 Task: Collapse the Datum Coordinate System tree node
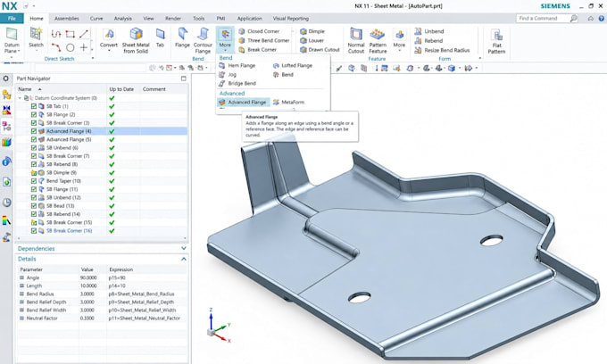pos(20,98)
